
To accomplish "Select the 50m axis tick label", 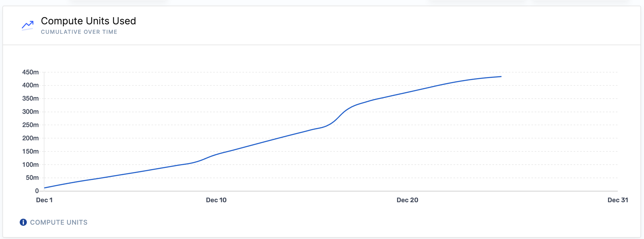I will point(32,178).
